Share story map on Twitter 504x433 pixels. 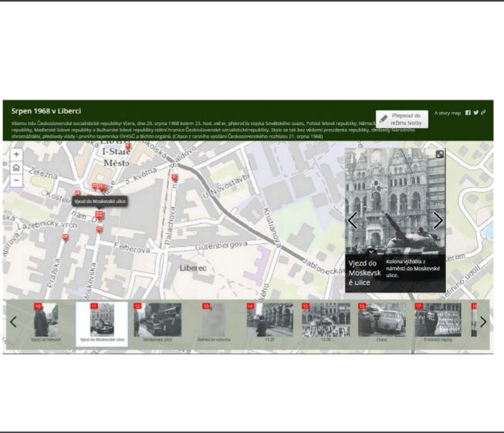coord(475,113)
